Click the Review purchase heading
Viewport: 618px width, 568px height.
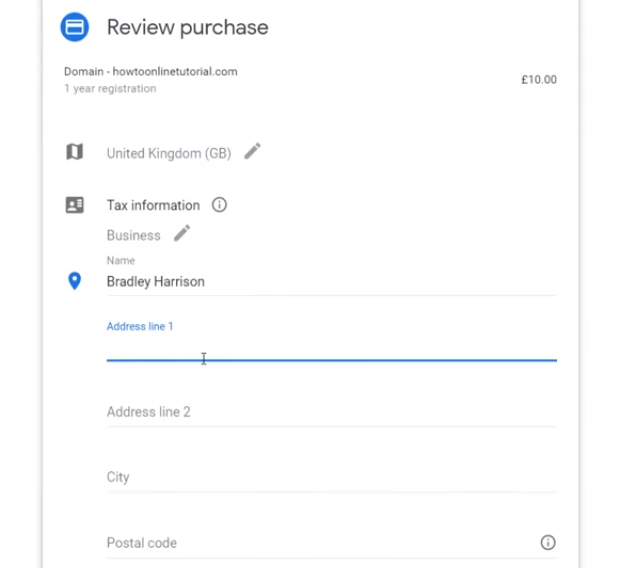188,28
